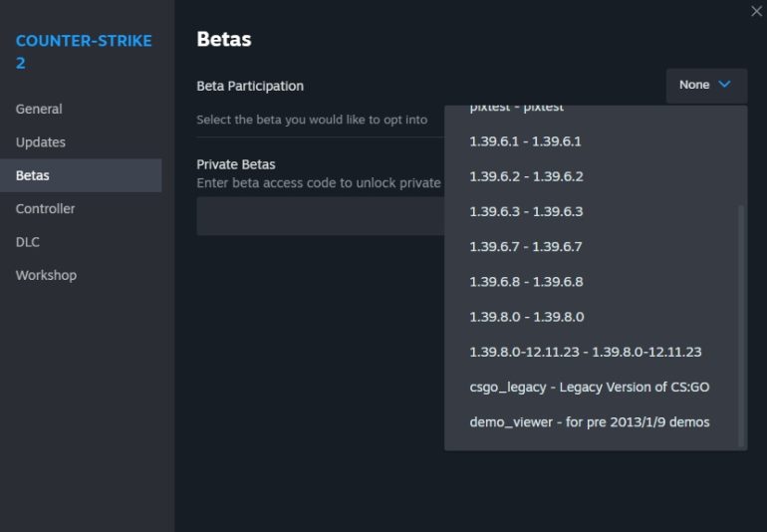The height and width of the screenshot is (532, 767).
Task: Click the Betas sidebar tab
Action: pos(33,175)
